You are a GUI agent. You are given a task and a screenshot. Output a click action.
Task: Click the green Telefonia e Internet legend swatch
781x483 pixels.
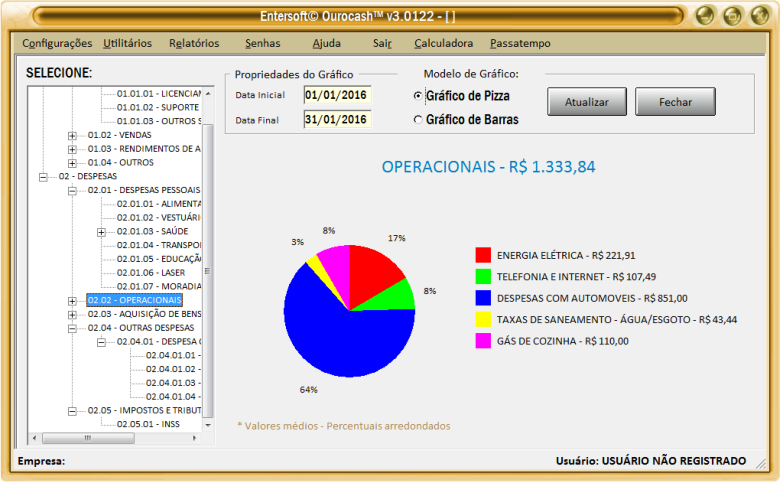pyautogui.click(x=483, y=276)
